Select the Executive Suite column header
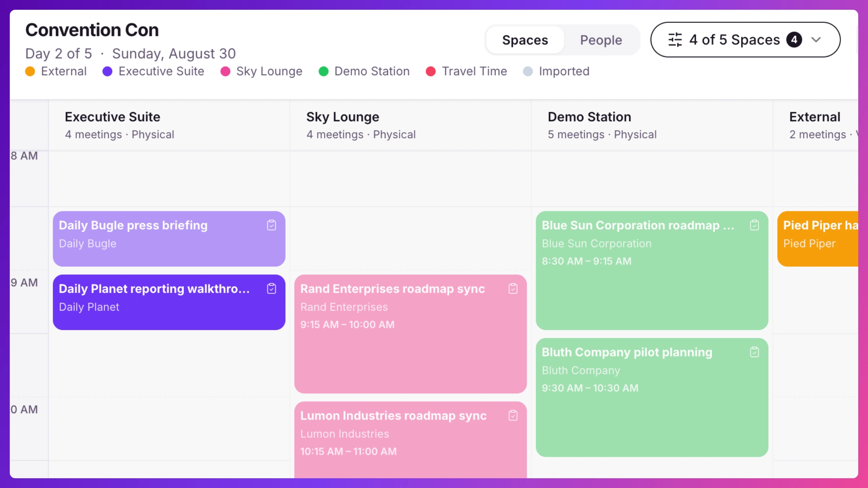The width and height of the screenshot is (868, 488). 169,125
